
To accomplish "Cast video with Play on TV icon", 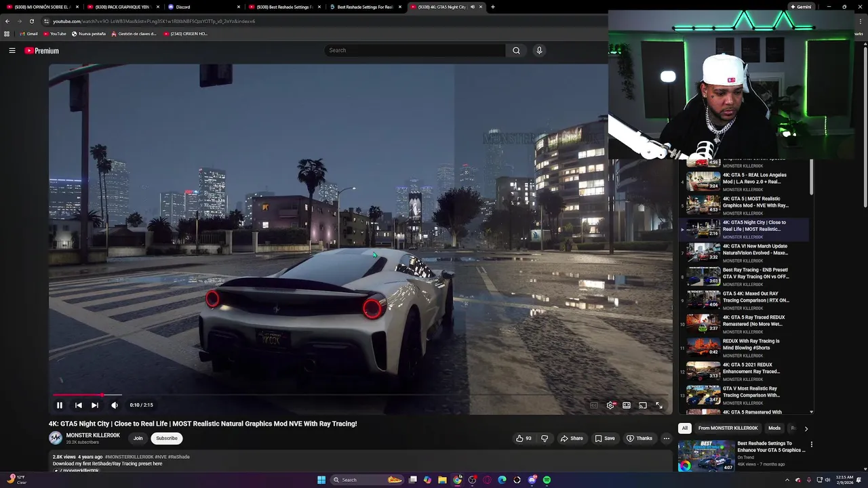I will [643, 405].
